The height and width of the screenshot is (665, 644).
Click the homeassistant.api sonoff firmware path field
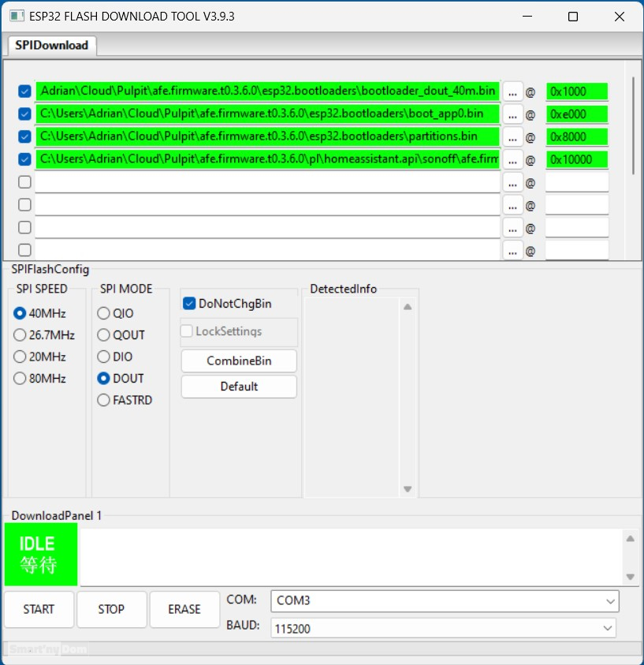pyautogui.click(x=267, y=159)
